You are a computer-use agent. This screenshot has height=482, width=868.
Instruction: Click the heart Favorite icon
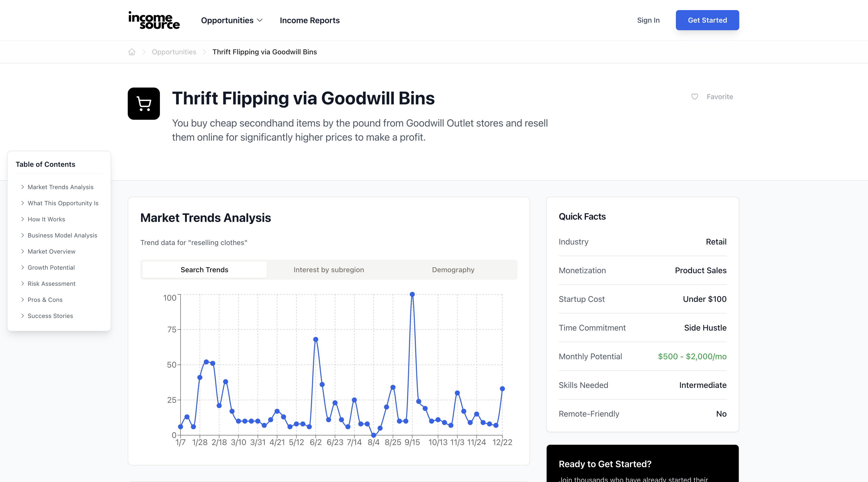pyautogui.click(x=695, y=97)
